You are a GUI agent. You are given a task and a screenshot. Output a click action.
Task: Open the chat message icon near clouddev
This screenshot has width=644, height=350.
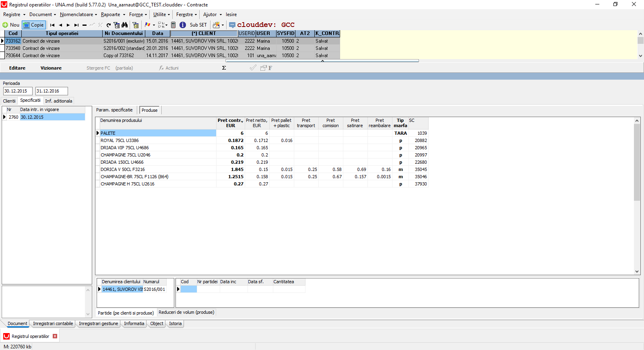tap(232, 25)
